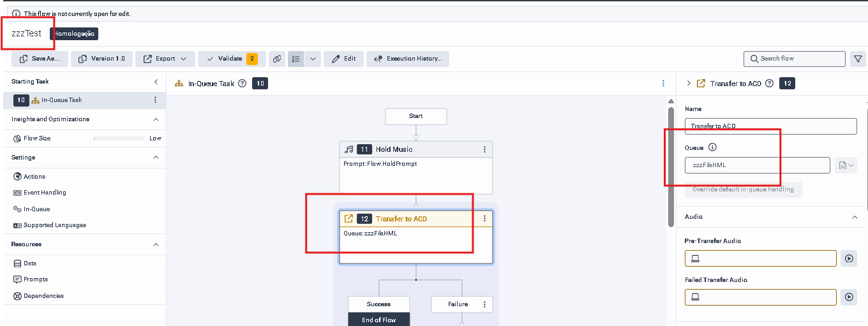Open the Version 1.0 button

click(101, 59)
